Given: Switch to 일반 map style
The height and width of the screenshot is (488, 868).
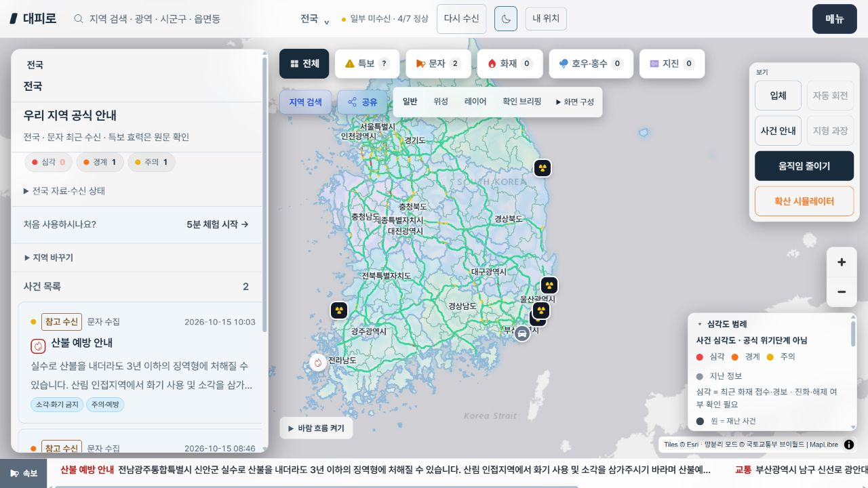Looking at the screenshot, I should [x=410, y=102].
